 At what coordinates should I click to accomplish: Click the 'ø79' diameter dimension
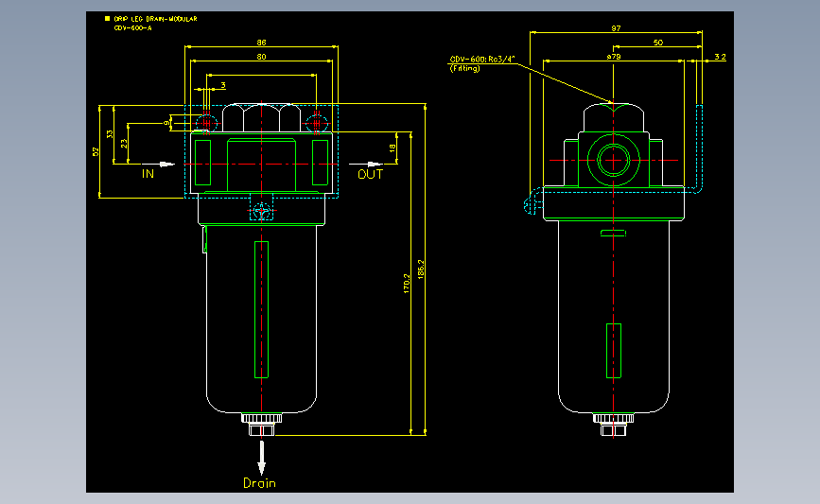click(614, 57)
